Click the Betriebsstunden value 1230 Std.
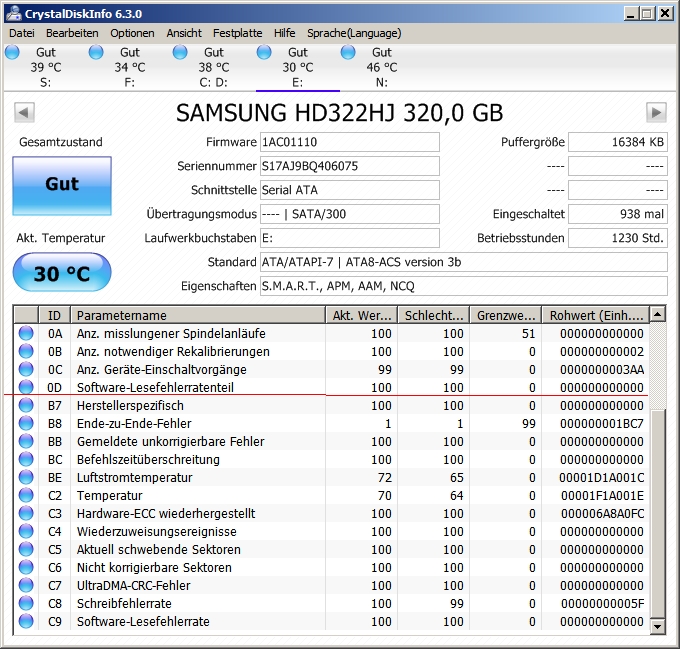The width and height of the screenshot is (680, 649). pos(618,238)
